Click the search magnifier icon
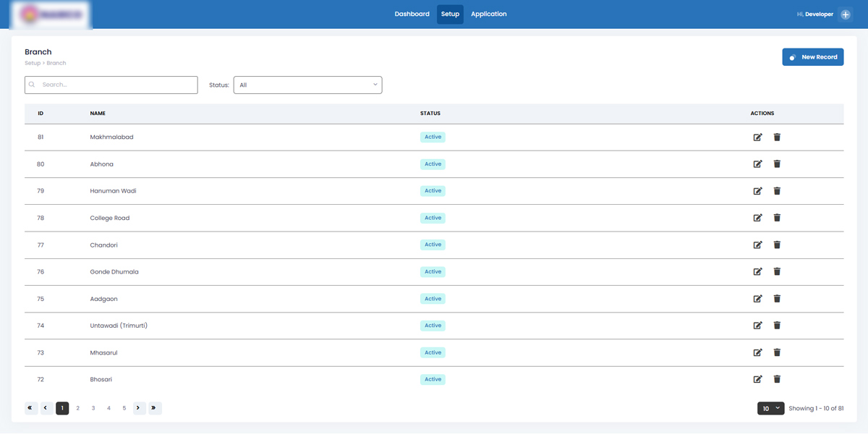The image size is (868, 445). click(32, 85)
